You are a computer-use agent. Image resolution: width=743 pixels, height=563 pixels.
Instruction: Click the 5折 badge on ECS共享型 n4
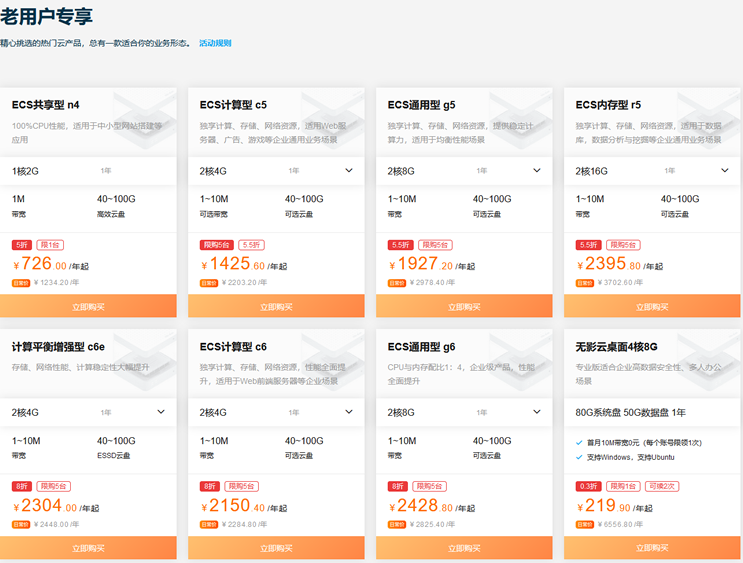(22, 245)
